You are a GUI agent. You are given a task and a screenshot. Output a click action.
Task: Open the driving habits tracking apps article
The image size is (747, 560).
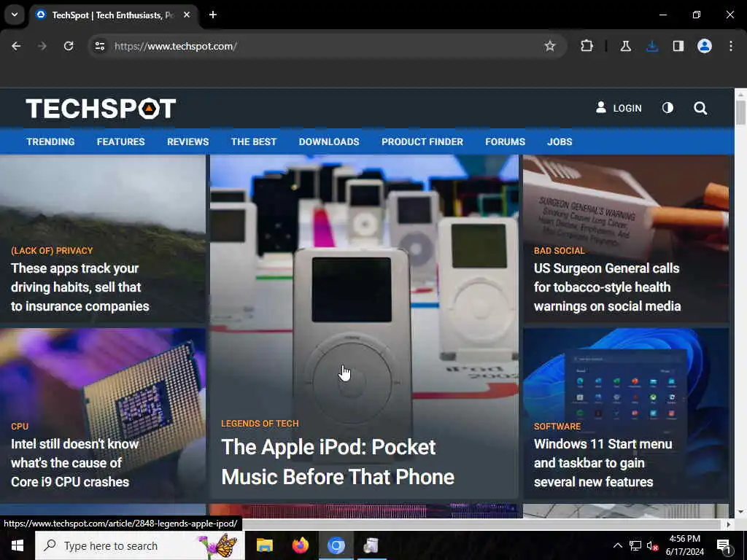(x=80, y=287)
